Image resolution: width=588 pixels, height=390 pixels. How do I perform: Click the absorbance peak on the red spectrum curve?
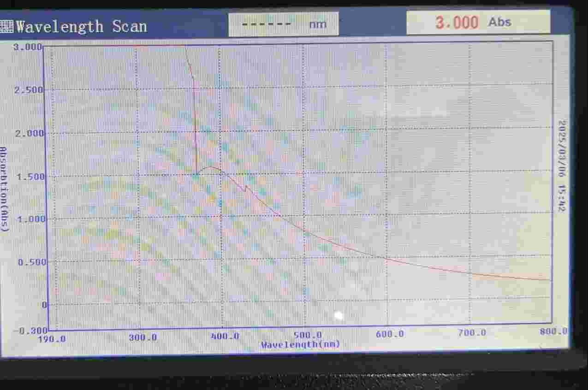[212, 167]
